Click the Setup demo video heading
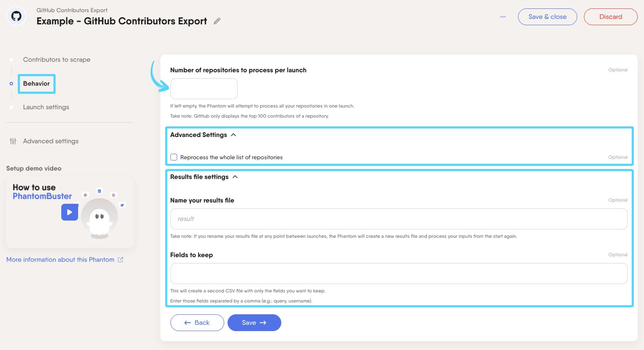 coord(34,168)
